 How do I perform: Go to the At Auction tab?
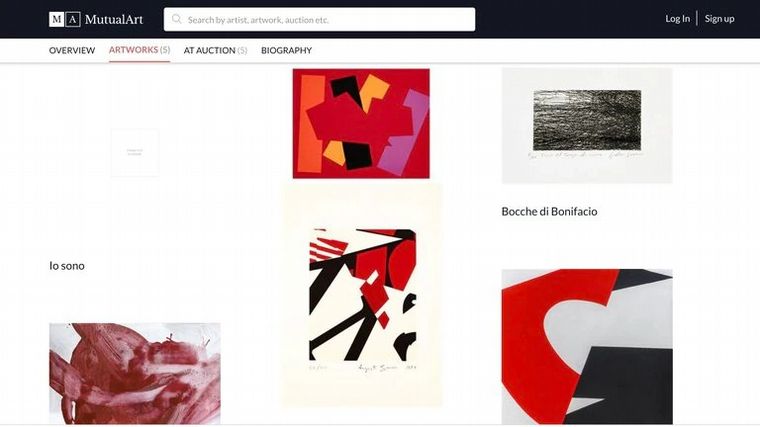tap(215, 50)
